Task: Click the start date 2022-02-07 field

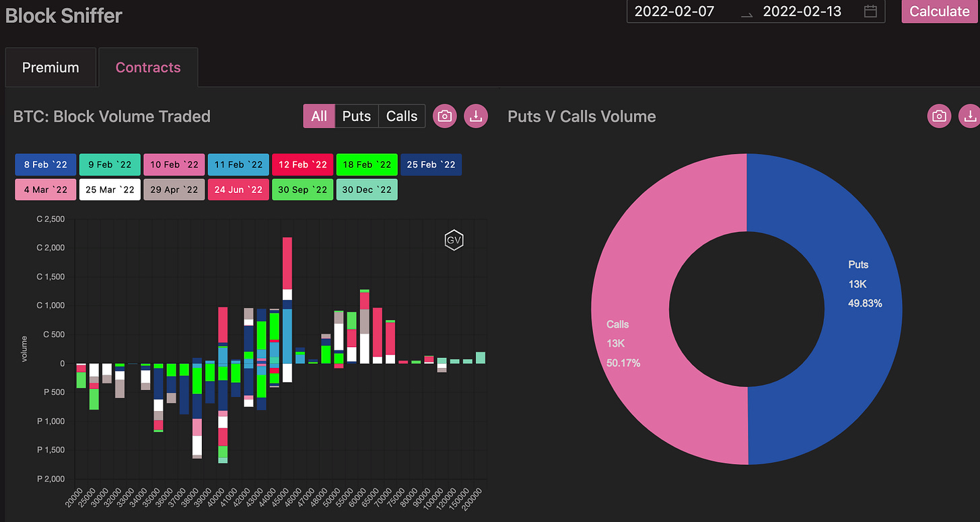Action: (x=674, y=11)
